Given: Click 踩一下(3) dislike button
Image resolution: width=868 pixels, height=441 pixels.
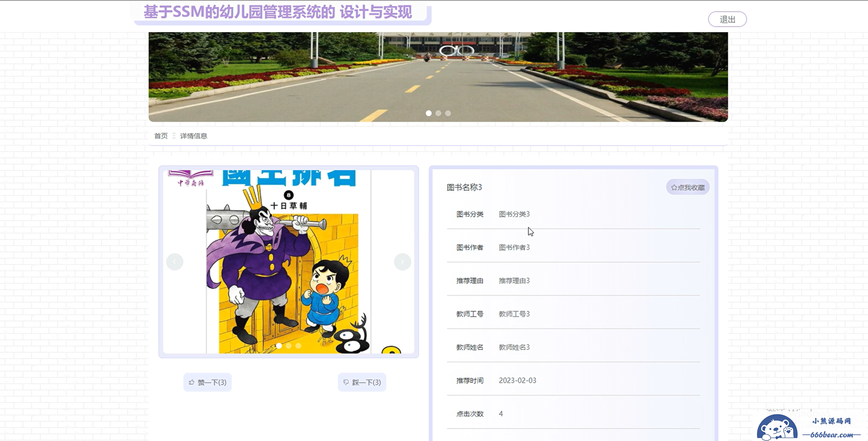Looking at the screenshot, I should pyautogui.click(x=362, y=382).
